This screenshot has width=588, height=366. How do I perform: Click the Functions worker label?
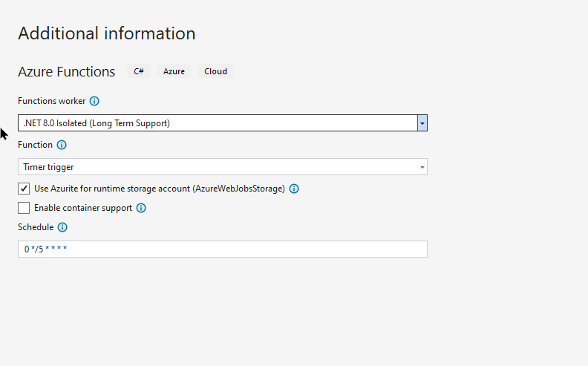(52, 101)
